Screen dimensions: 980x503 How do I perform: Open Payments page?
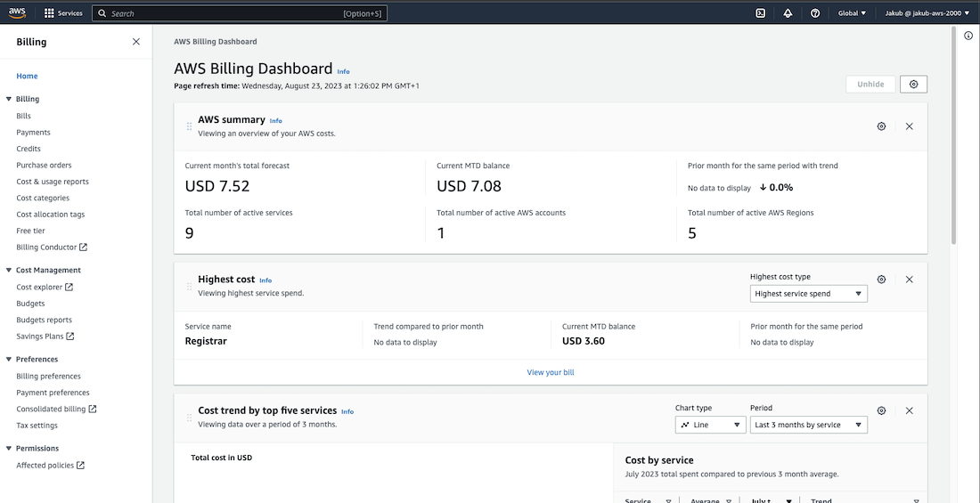pos(33,133)
